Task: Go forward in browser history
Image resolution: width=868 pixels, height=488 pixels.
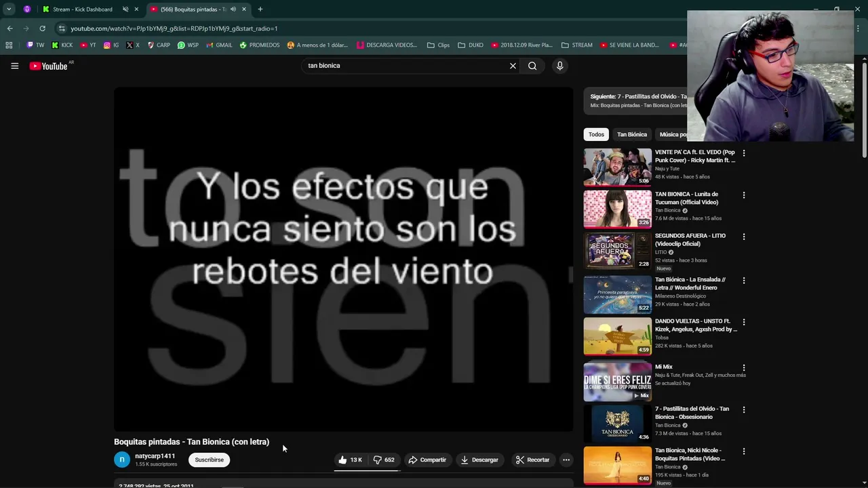Action: pos(26,28)
